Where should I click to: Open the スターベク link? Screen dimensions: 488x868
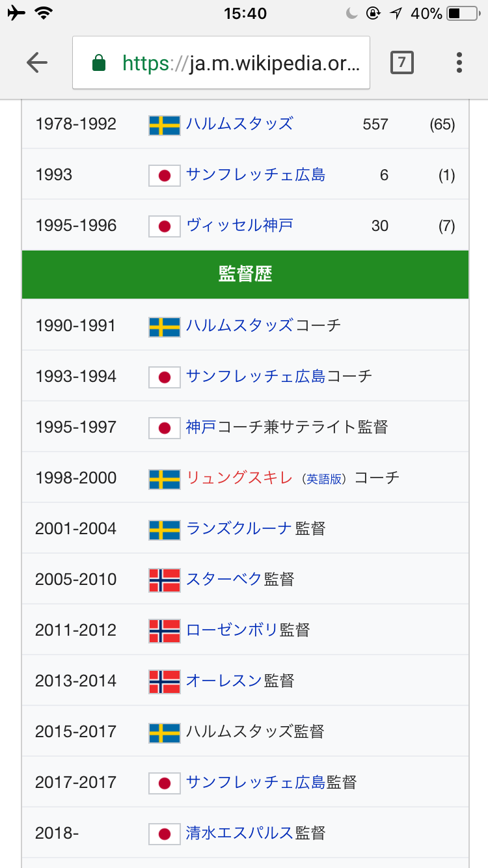[224, 579]
